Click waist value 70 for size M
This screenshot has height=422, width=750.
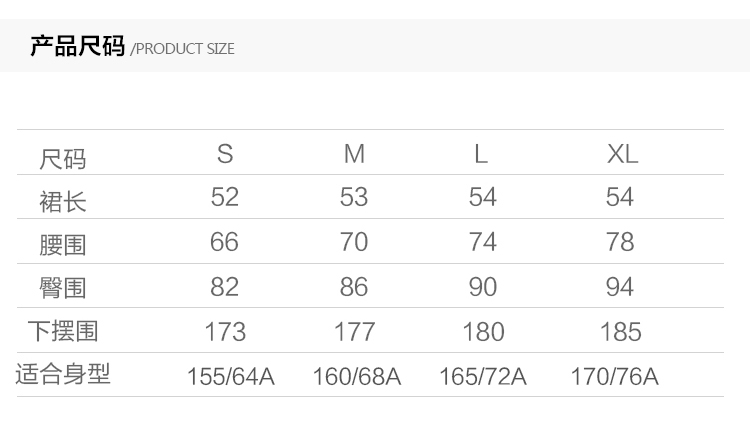click(354, 242)
